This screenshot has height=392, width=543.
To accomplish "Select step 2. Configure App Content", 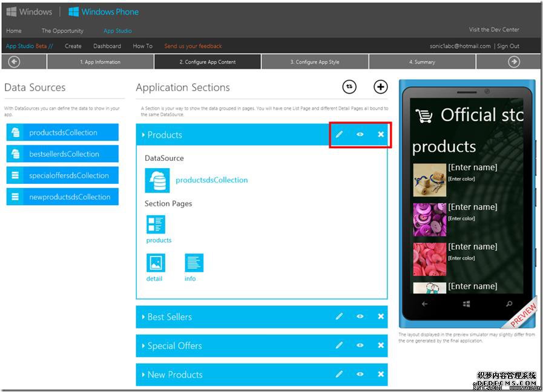I will point(208,62).
